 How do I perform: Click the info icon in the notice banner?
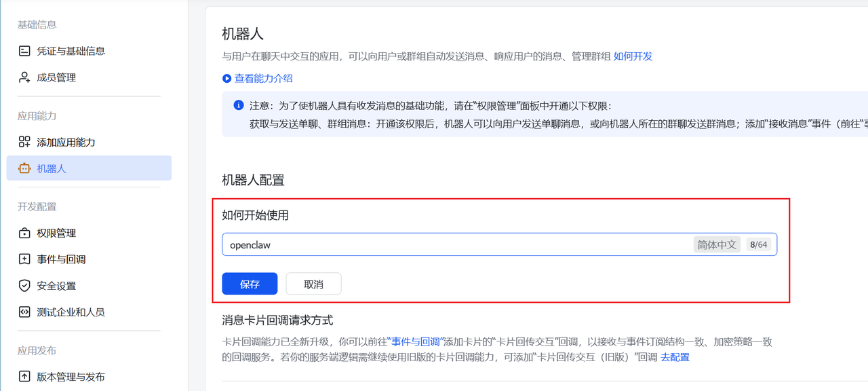pos(238,104)
